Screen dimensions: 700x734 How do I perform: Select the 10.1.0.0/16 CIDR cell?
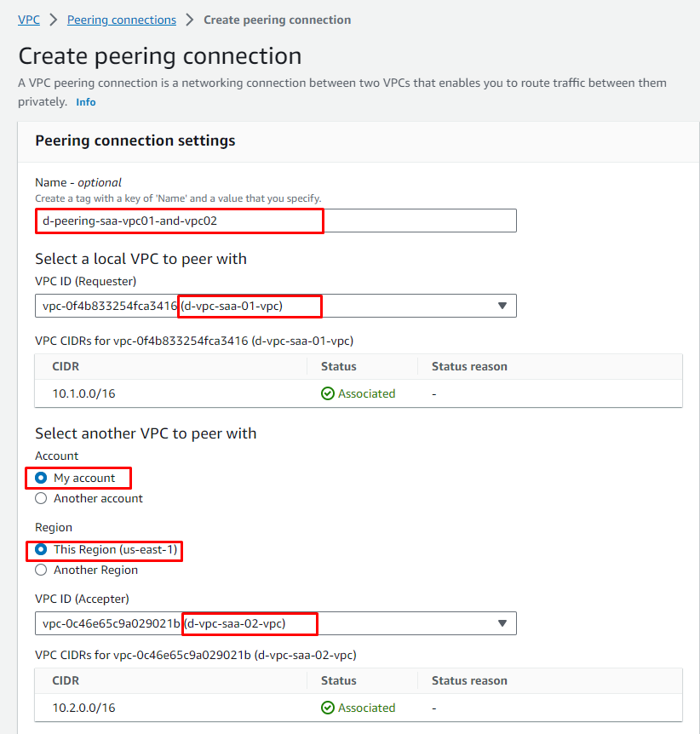coord(83,394)
